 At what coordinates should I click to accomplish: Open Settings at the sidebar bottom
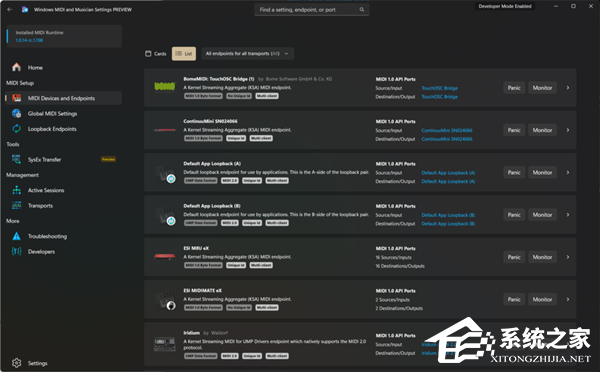pyautogui.click(x=64, y=363)
